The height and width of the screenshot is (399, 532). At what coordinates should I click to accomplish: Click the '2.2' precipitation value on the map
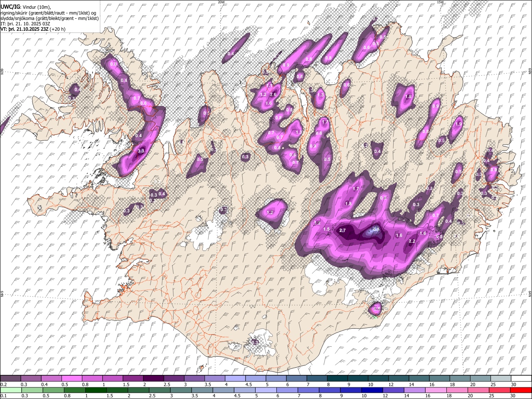pyautogui.click(x=412, y=241)
